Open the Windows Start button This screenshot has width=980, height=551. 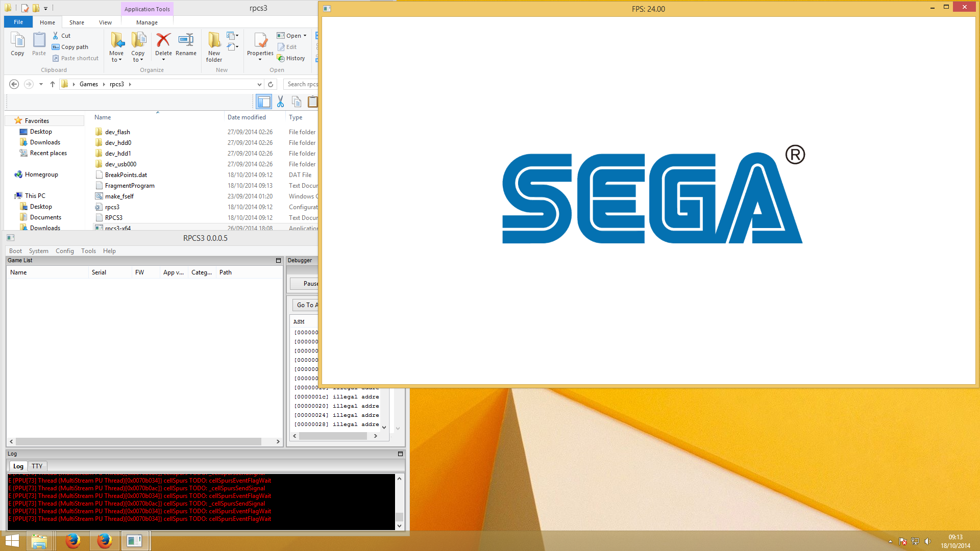12,541
